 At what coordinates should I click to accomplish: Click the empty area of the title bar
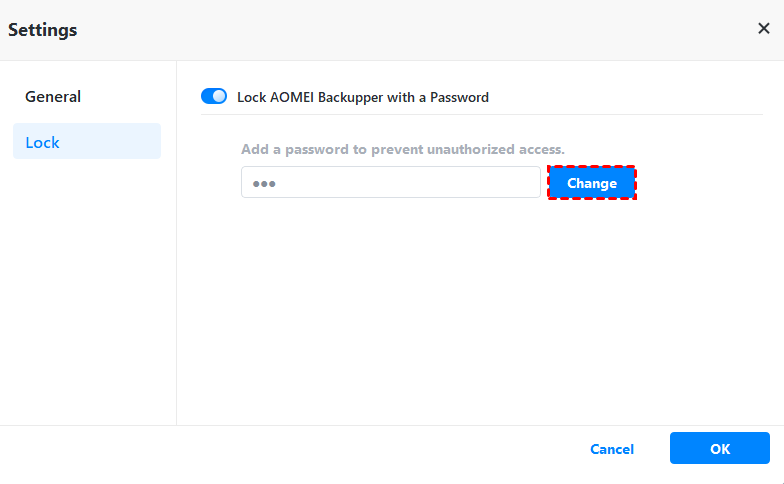coord(400,29)
